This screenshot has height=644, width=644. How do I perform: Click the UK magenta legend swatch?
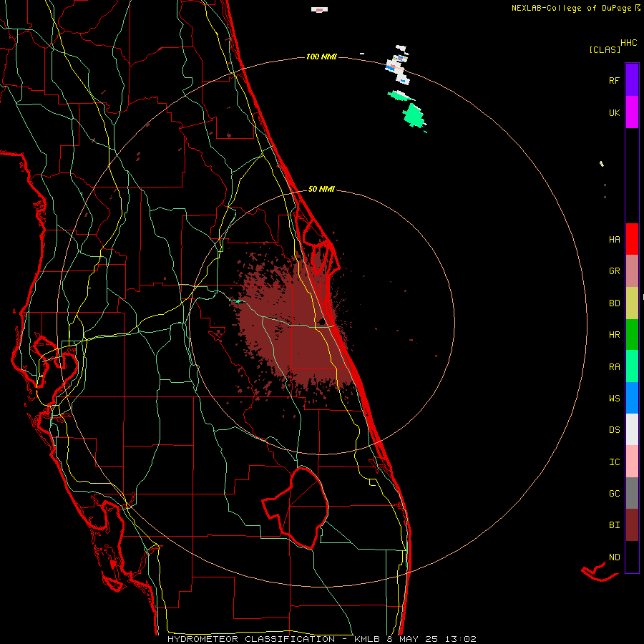(x=632, y=112)
